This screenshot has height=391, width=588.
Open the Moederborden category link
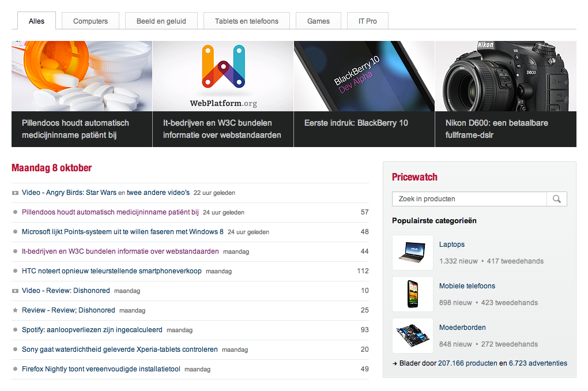tap(462, 328)
